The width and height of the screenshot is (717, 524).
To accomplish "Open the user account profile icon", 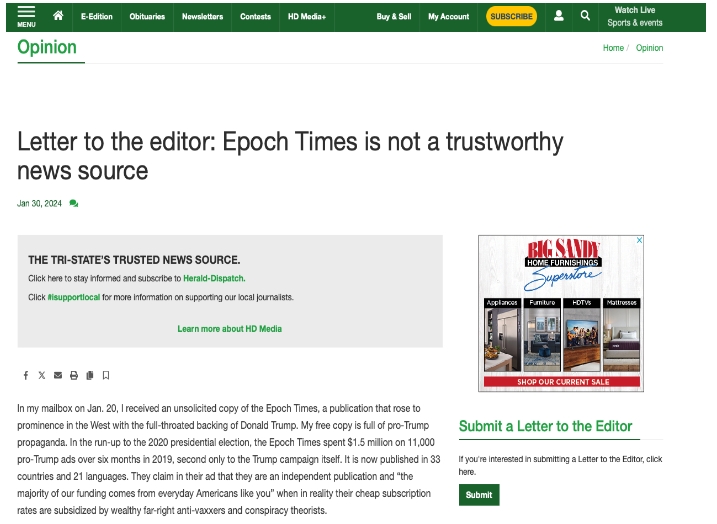I will coord(558,16).
